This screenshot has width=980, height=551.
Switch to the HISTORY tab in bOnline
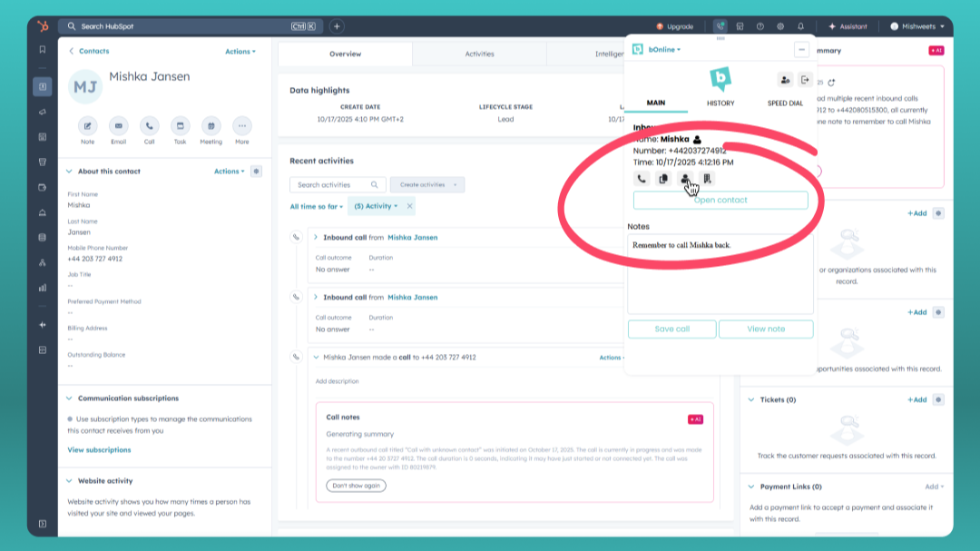click(x=720, y=103)
